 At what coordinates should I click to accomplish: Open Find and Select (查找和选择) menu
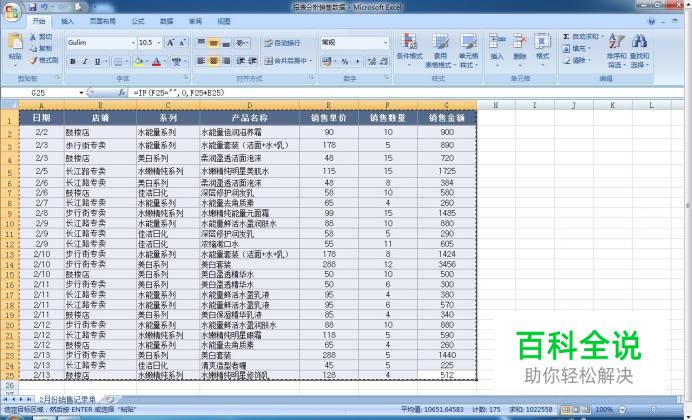click(639, 51)
